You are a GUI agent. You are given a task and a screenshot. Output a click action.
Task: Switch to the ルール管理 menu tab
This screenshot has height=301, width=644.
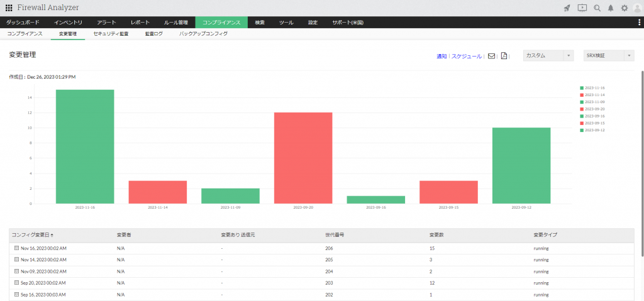(176, 23)
